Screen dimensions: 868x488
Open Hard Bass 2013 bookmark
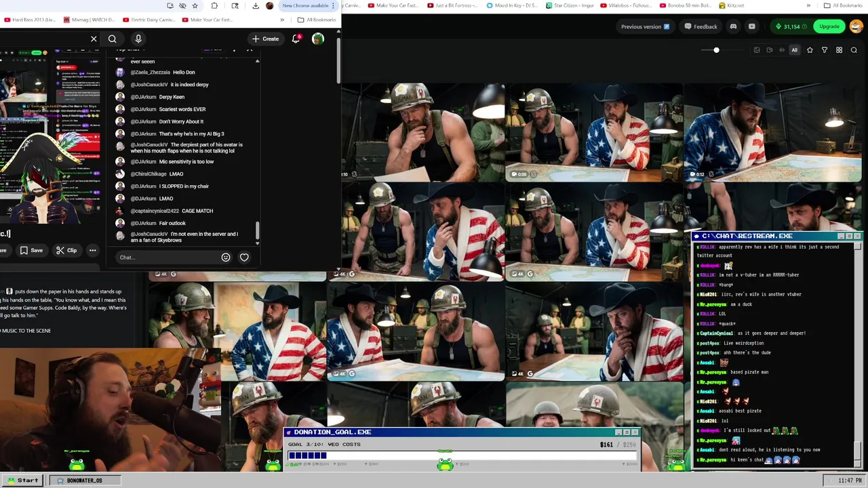(30, 20)
